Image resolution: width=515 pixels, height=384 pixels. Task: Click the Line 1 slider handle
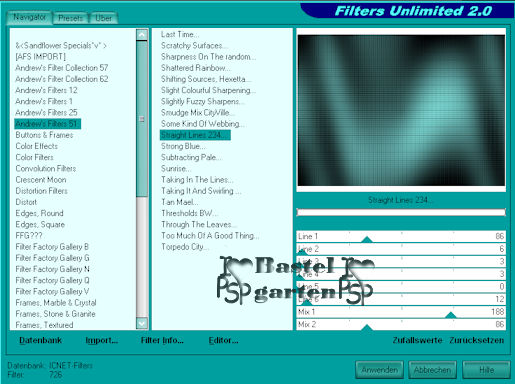pyautogui.click(x=367, y=239)
